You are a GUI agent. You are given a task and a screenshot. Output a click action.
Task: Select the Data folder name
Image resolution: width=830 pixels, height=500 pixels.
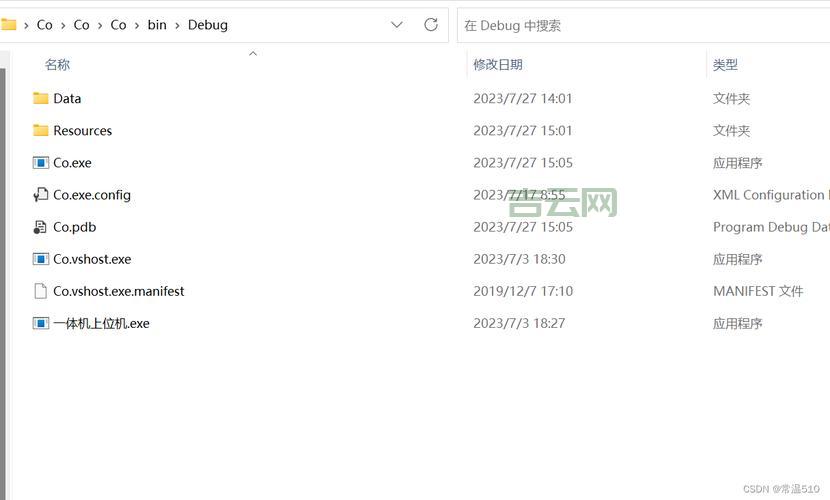pyautogui.click(x=67, y=98)
